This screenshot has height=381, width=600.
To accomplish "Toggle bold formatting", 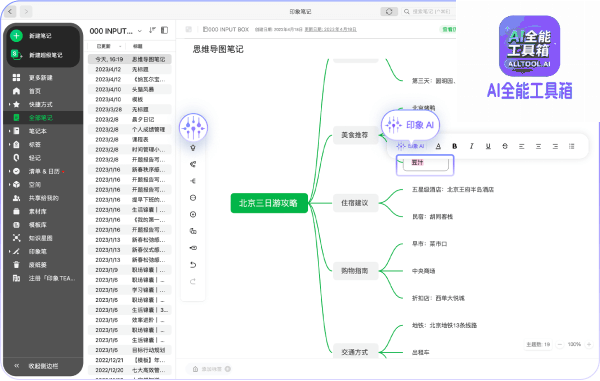I will pos(455,146).
